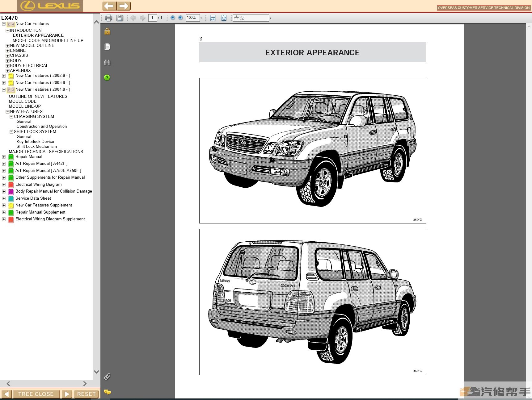The width and height of the screenshot is (532, 400).
Task: Click the green Repair Manual book icon
Action: coord(11,157)
